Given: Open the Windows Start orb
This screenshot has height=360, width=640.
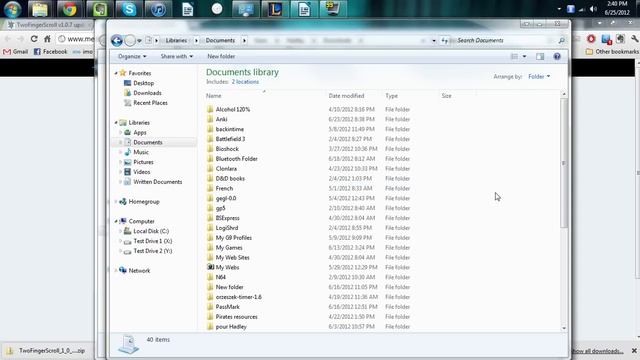Looking at the screenshot, I should [x=12, y=9].
